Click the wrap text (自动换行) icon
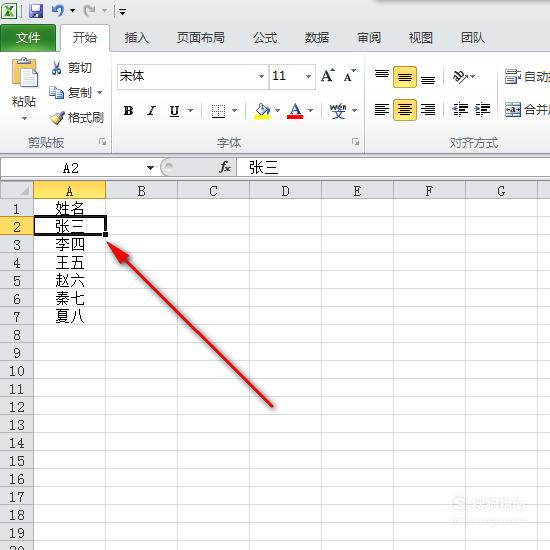 (x=512, y=76)
